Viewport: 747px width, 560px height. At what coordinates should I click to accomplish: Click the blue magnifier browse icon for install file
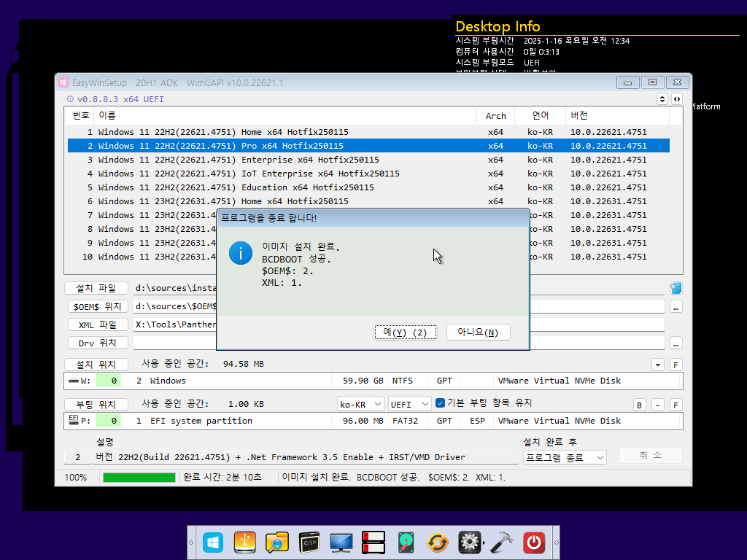tap(676, 288)
